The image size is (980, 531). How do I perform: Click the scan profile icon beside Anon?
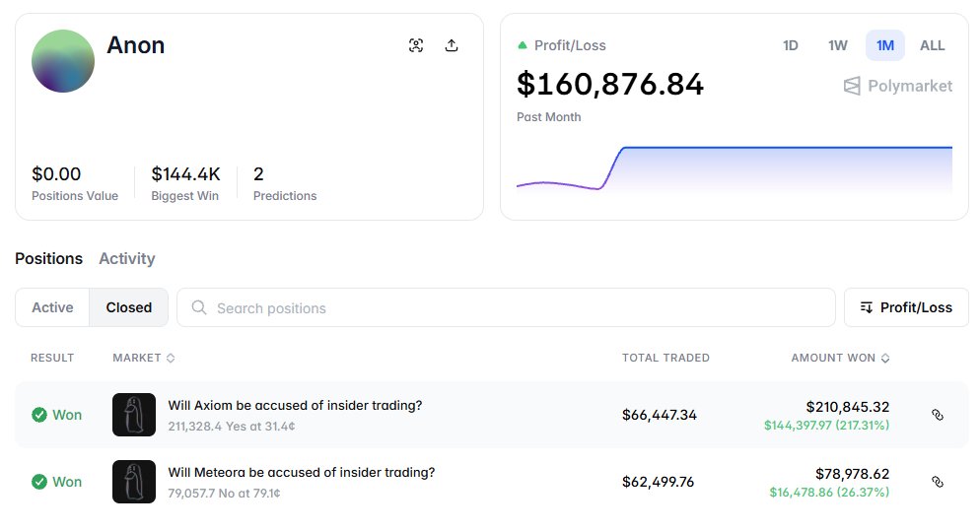416,45
